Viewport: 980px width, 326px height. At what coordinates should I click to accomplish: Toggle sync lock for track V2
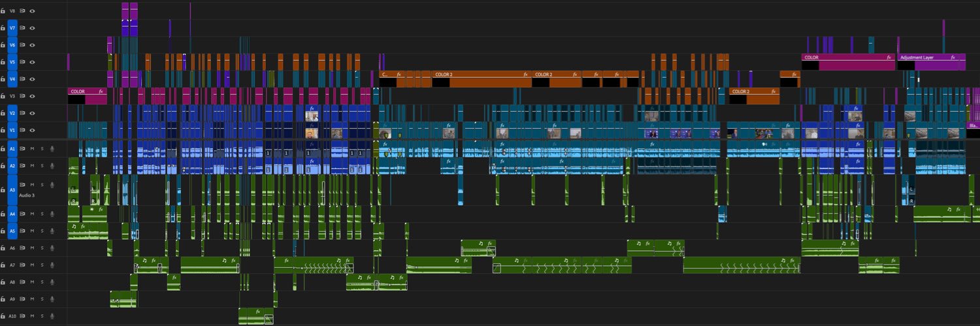pyautogui.click(x=22, y=113)
